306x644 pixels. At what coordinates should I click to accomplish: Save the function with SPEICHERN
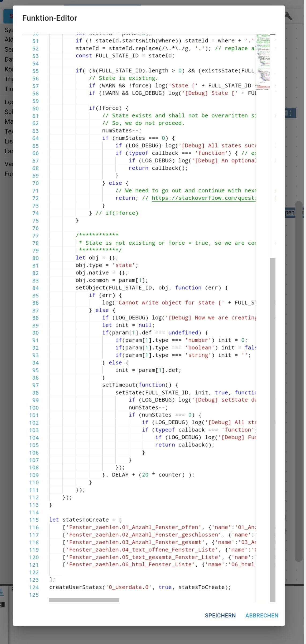point(220,615)
